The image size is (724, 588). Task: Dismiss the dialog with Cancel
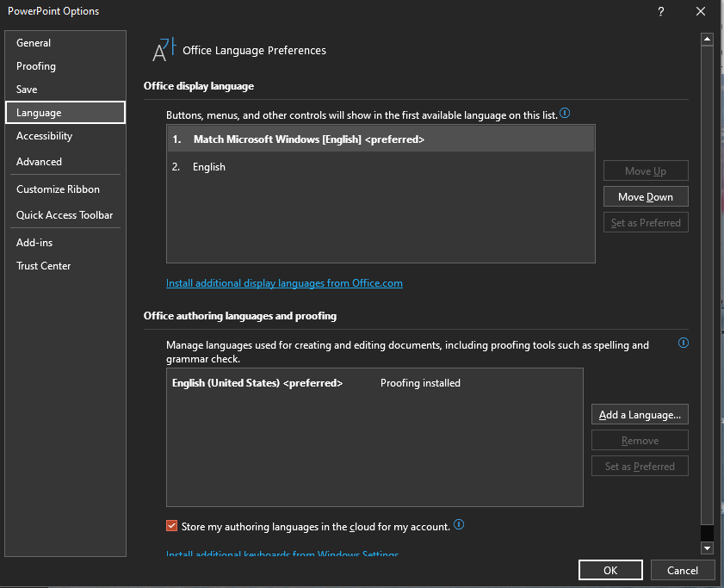(x=683, y=570)
